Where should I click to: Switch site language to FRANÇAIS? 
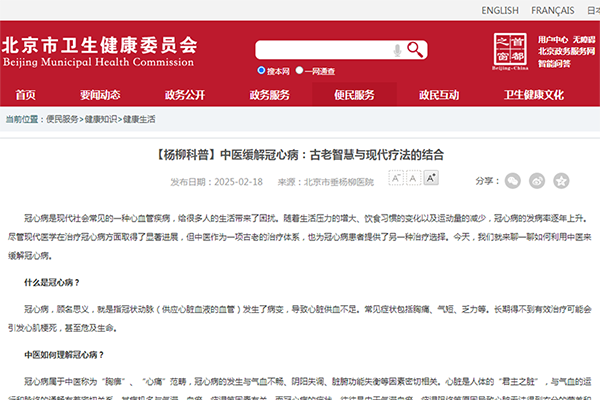(559, 11)
